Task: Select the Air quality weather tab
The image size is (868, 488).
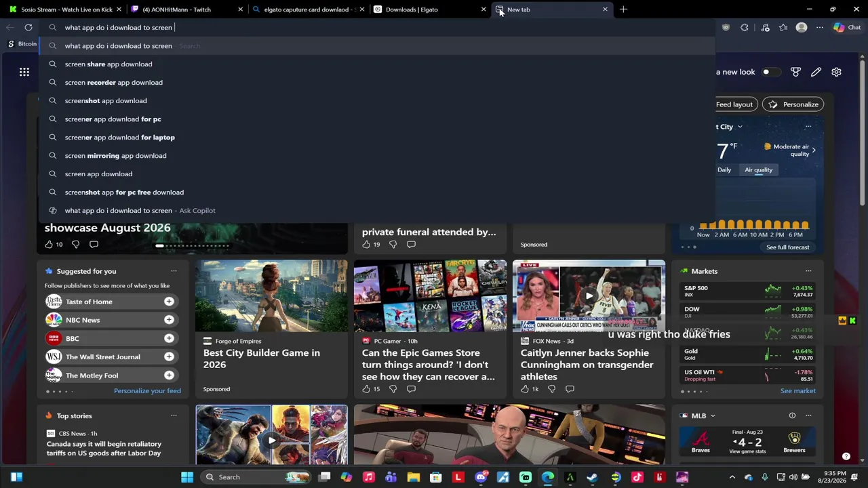Action: 758,169
